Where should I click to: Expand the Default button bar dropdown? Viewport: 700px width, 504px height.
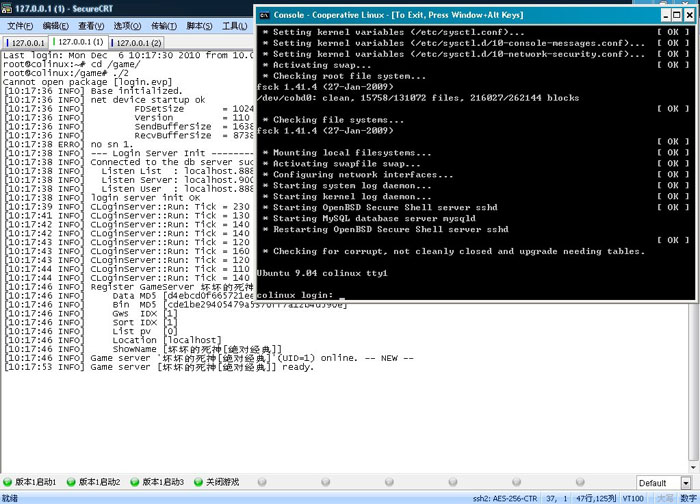685,483
